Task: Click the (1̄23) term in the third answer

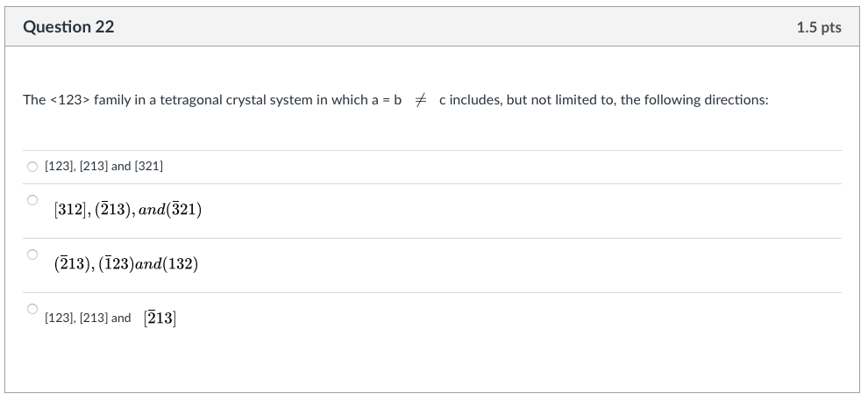Action: [x=117, y=264]
